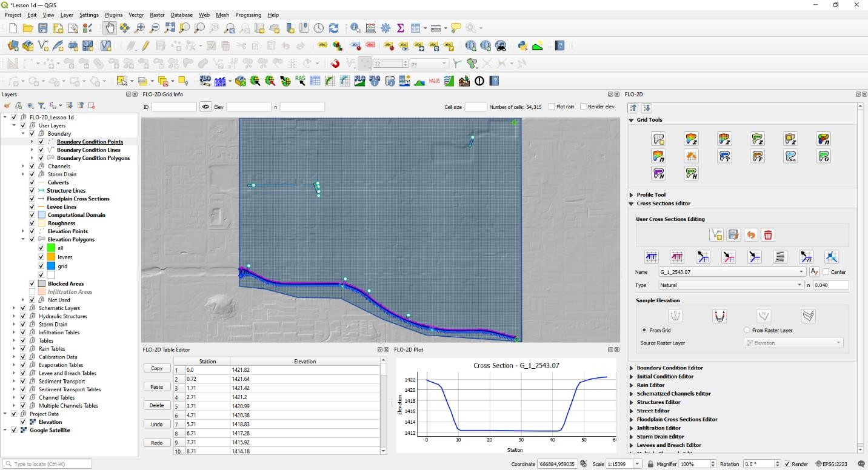The image size is (868, 470).
Task: Click the Copy button in Table Editor
Action: 156,368
